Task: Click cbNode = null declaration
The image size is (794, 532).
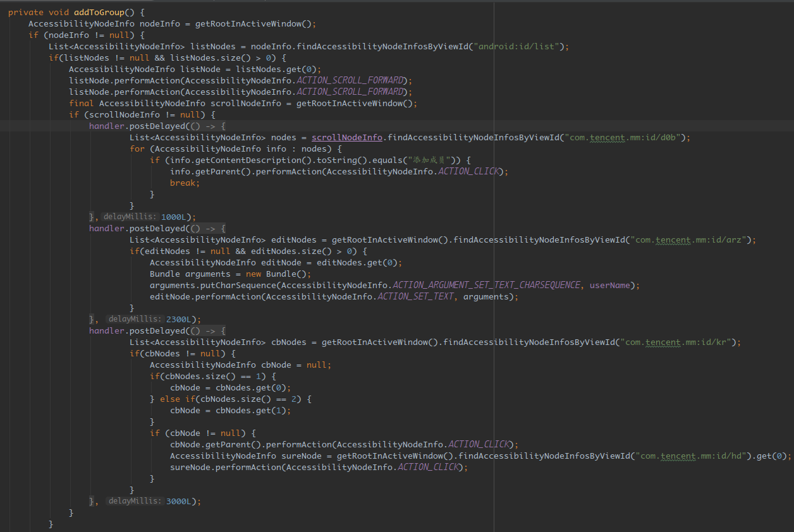Action: (x=296, y=365)
